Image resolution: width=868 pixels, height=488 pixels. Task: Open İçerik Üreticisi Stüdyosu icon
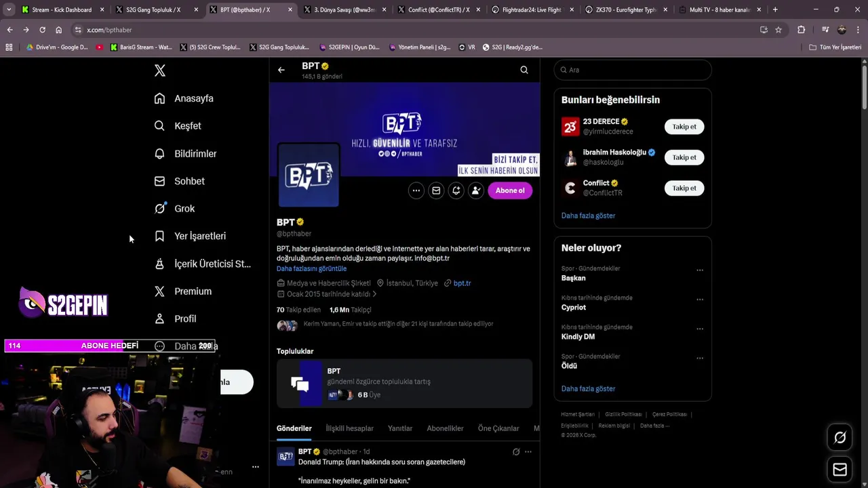pos(159,264)
